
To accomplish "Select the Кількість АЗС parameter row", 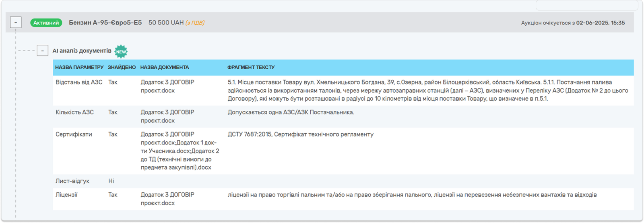I will (74, 112).
